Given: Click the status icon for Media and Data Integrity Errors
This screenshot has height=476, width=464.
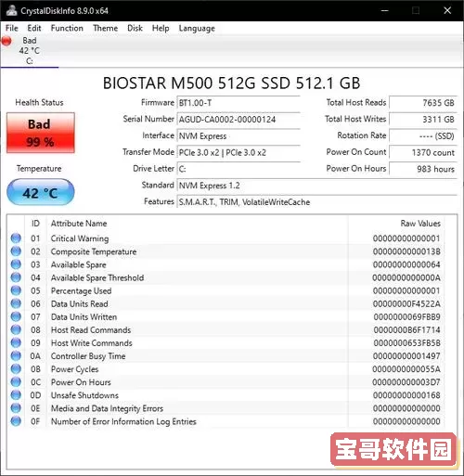Looking at the screenshot, I should click(16, 408).
